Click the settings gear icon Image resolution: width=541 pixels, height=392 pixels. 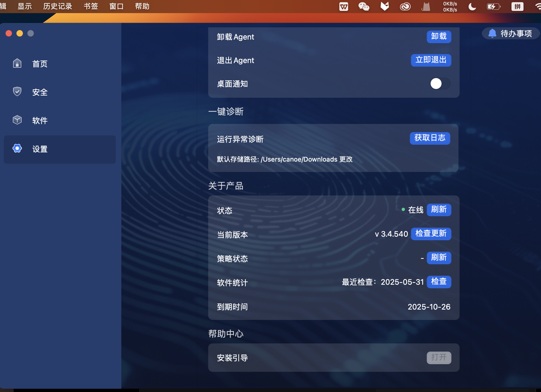click(17, 148)
